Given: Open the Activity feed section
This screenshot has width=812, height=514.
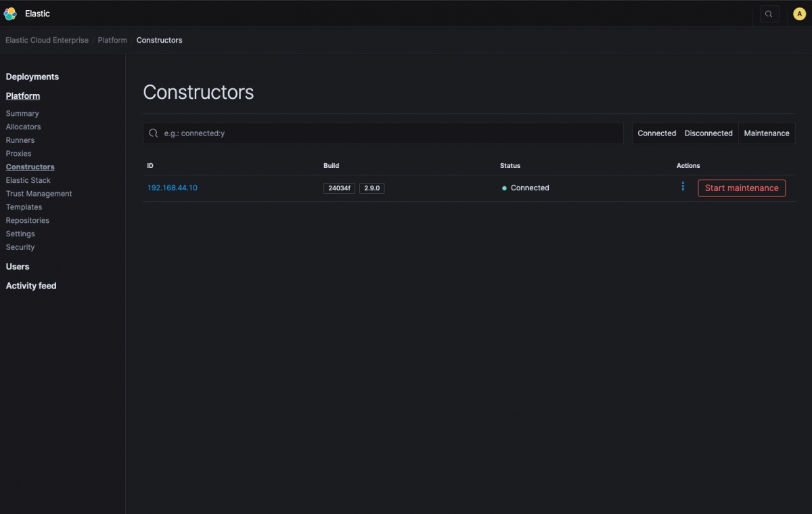Looking at the screenshot, I should (31, 286).
